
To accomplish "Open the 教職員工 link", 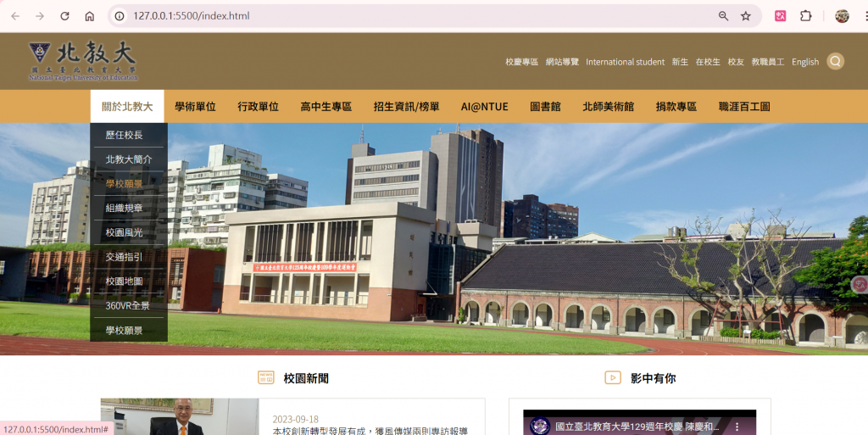I will tap(768, 62).
